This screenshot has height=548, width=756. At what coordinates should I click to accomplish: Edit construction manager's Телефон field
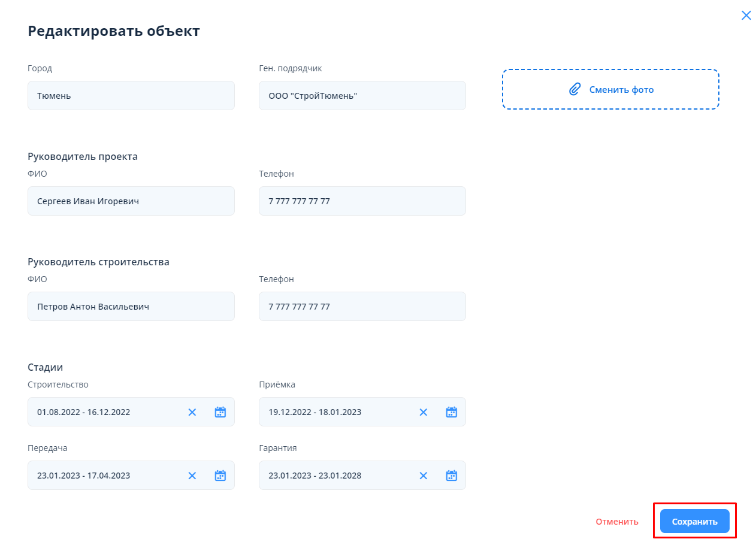(362, 307)
